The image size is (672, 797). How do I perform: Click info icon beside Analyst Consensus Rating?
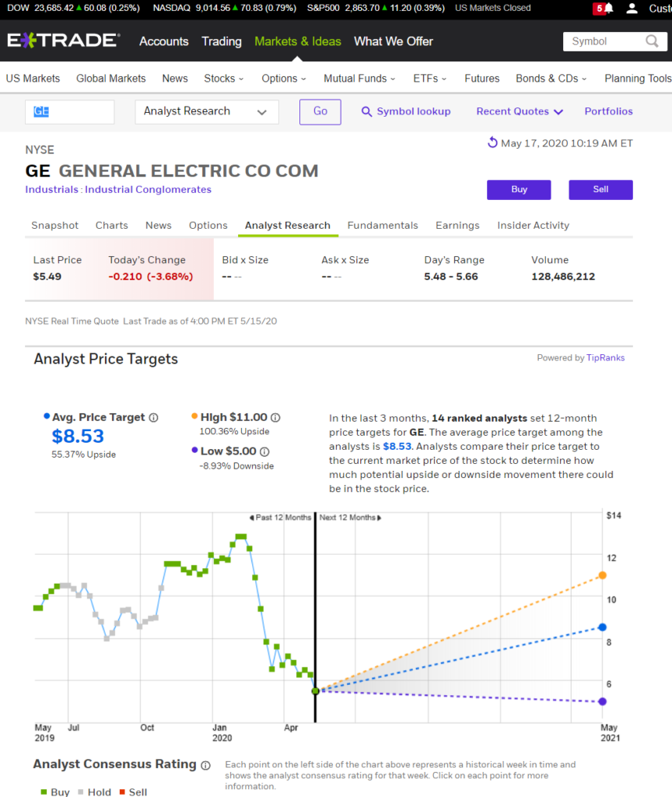pos(205,766)
